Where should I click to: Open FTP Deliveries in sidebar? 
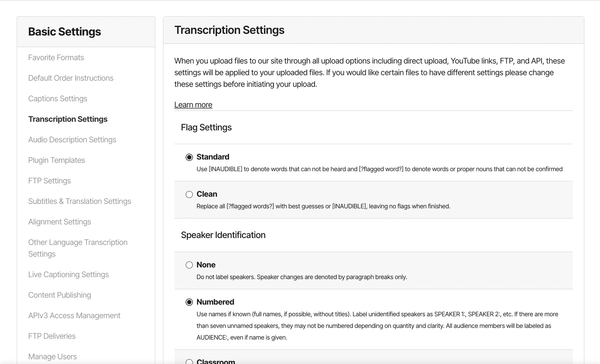pos(52,336)
